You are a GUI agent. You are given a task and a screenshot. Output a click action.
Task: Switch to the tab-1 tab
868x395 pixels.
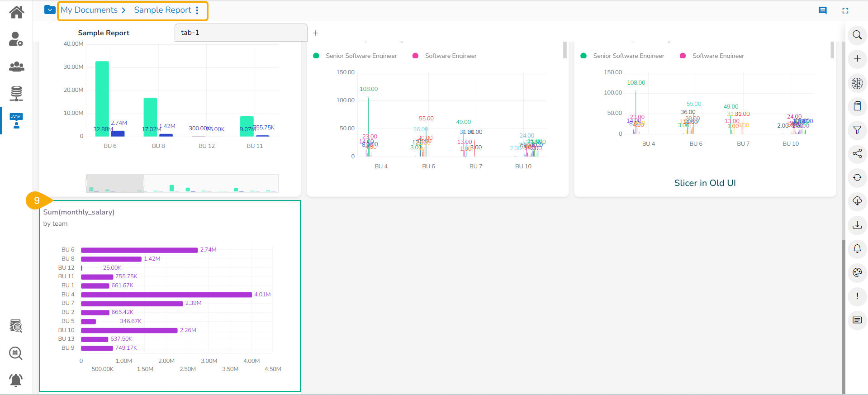pyautogui.click(x=241, y=33)
